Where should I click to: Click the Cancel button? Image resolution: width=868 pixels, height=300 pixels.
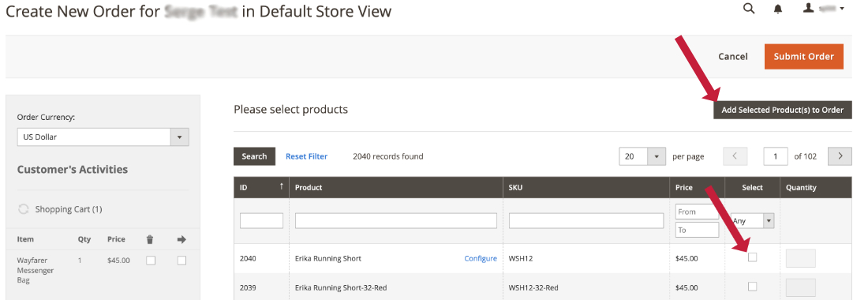click(733, 57)
